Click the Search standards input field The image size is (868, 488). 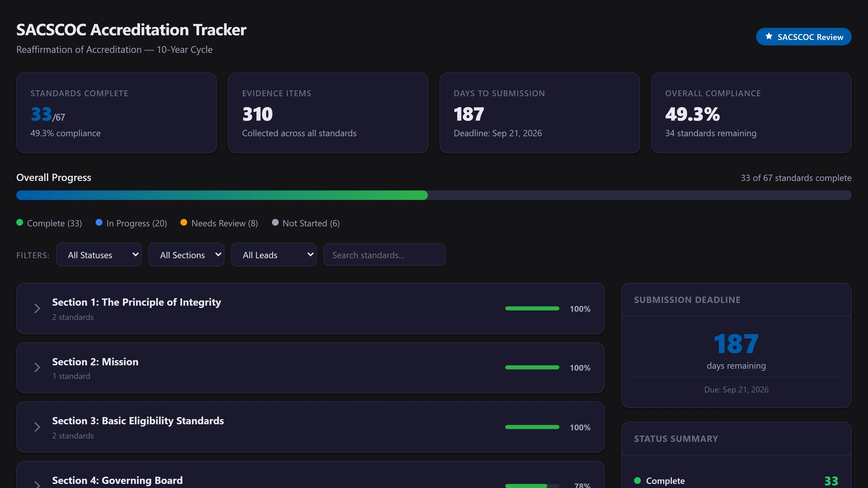click(x=384, y=255)
